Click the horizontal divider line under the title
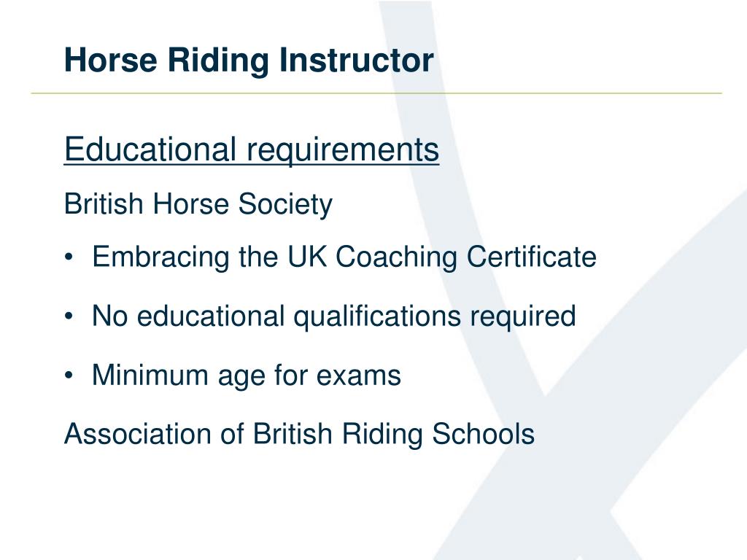Viewport: 747px width, 560px height. pyautogui.click(x=376, y=93)
